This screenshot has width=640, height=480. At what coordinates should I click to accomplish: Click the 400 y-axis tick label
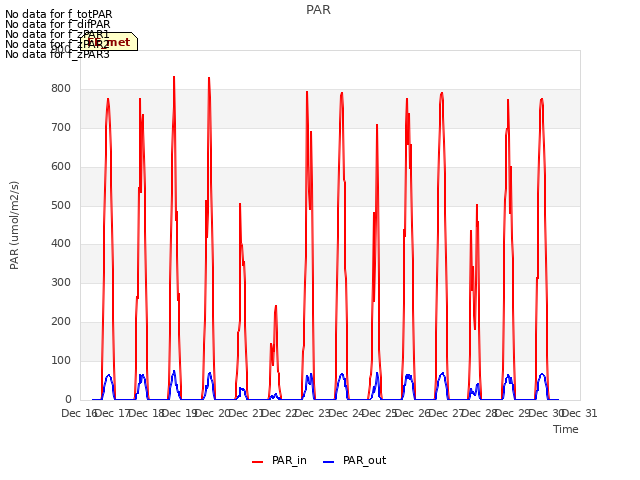[61, 244]
